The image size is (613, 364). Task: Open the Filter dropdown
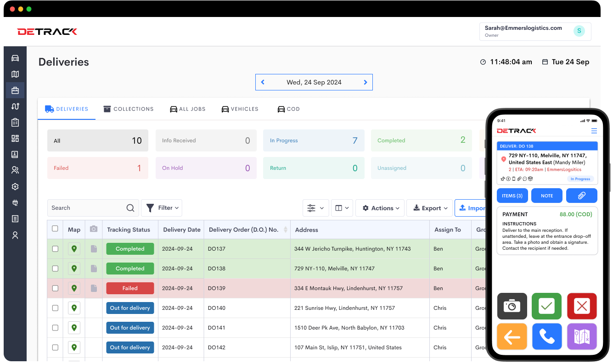point(161,207)
